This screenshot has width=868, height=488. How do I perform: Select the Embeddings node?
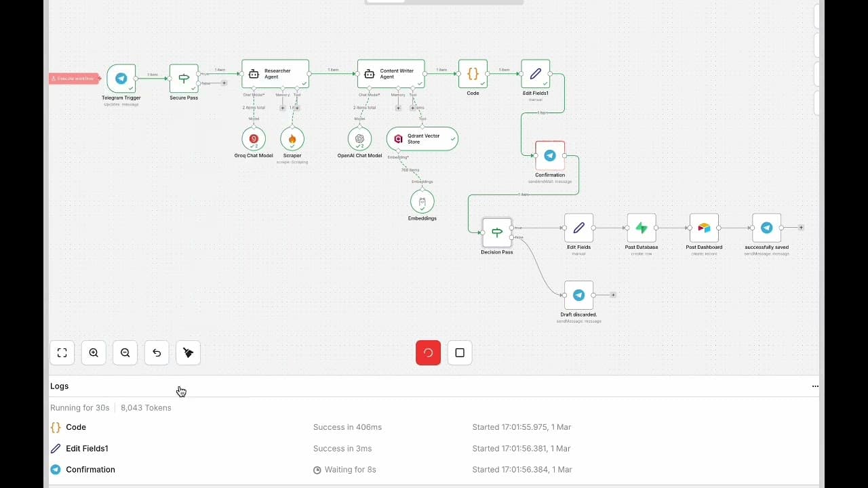coord(422,201)
